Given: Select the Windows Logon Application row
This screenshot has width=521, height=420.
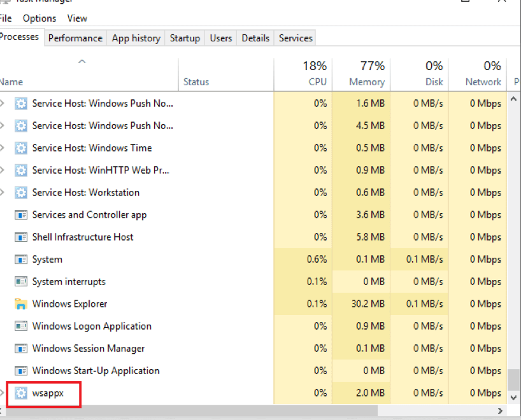Looking at the screenshot, I should (x=253, y=326).
